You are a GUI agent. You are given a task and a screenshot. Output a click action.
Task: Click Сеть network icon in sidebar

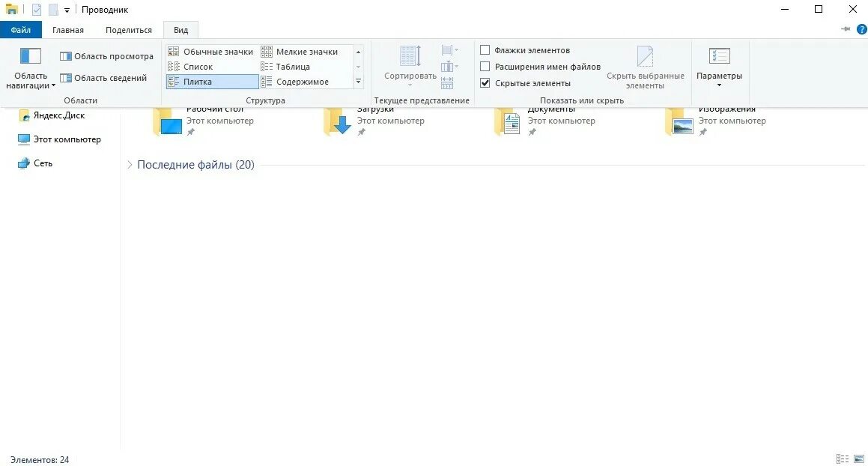coord(23,163)
